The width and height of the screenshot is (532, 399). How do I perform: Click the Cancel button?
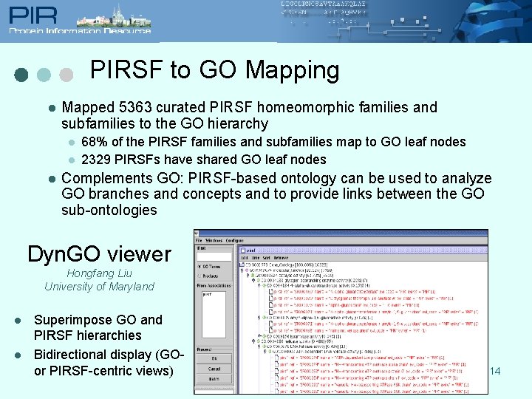[214, 369]
